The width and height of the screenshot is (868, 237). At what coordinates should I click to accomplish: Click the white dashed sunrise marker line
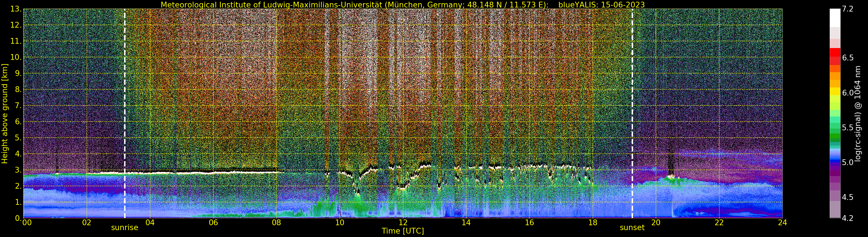(x=125, y=113)
